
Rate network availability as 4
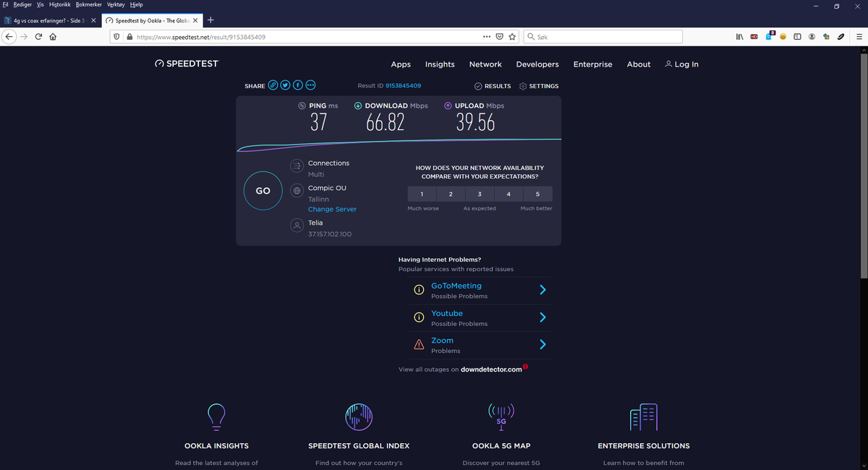tap(509, 194)
